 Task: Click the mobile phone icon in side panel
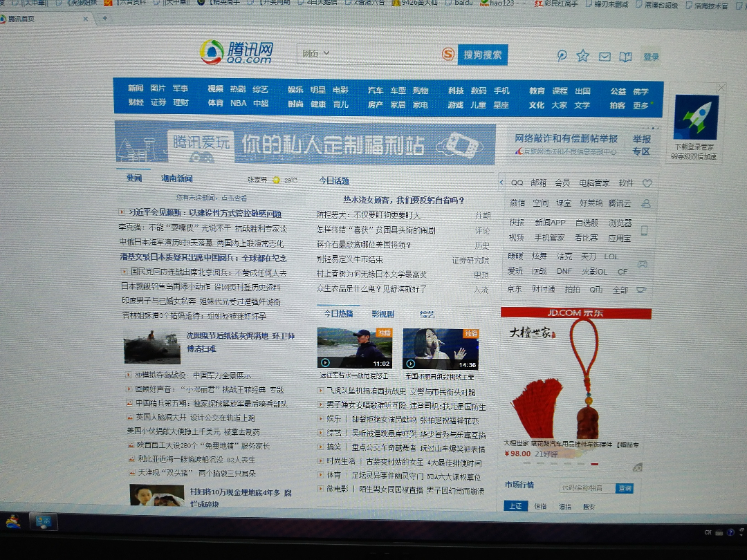pos(645,231)
